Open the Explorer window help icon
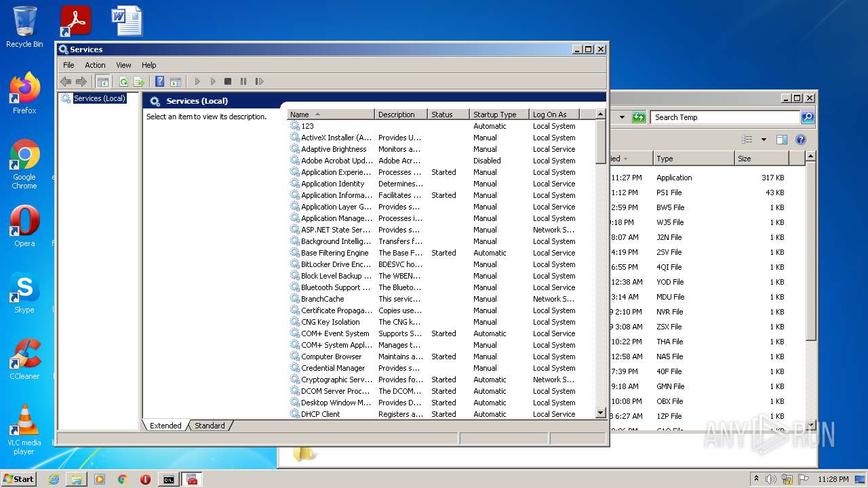 coord(800,140)
